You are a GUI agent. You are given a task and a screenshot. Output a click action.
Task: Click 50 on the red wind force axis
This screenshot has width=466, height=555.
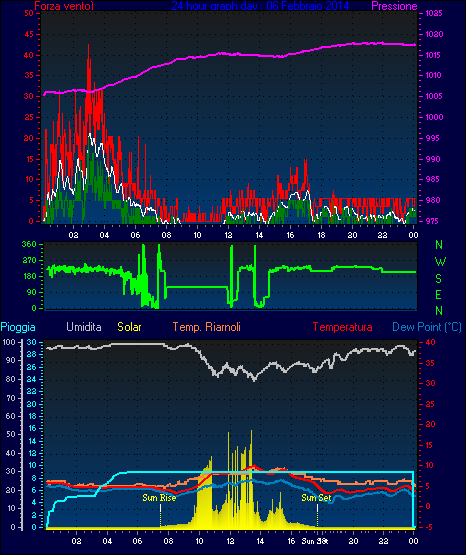(x=29, y=13)
